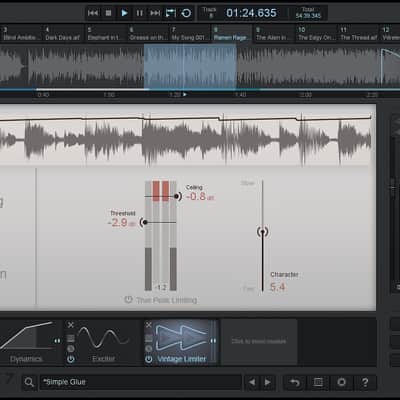400x400 pixels.
Task: Open the preset search magnifier
Action: (x=29, y=382)
